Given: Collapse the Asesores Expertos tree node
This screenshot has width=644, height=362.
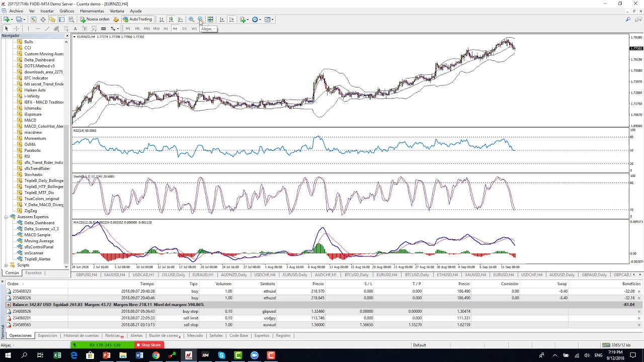Looking at the screenshot, I should point(6,217).
